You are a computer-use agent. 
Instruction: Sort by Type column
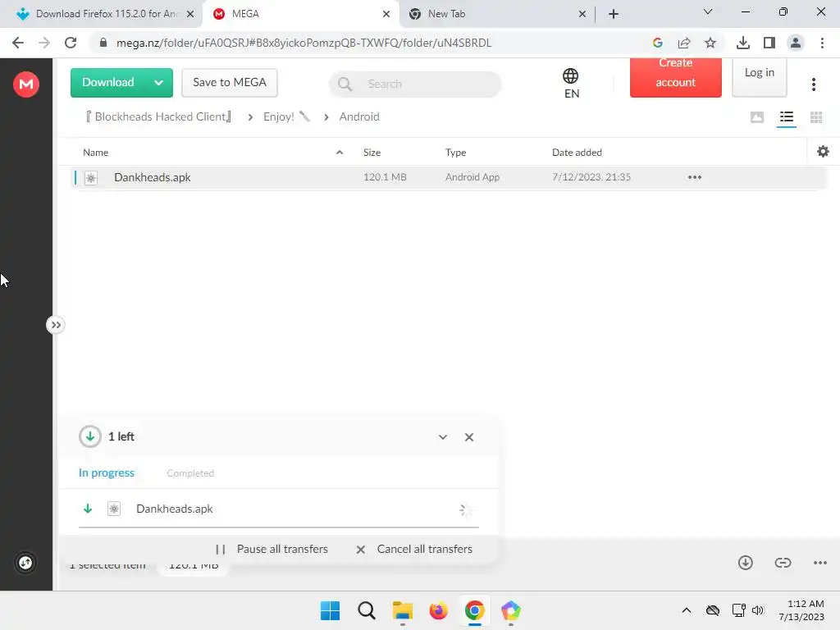coord(455,153)
